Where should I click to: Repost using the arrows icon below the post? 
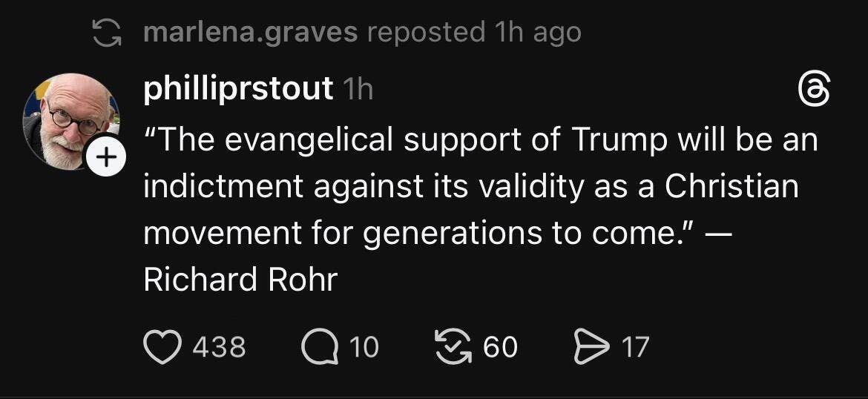coord(455,347)
